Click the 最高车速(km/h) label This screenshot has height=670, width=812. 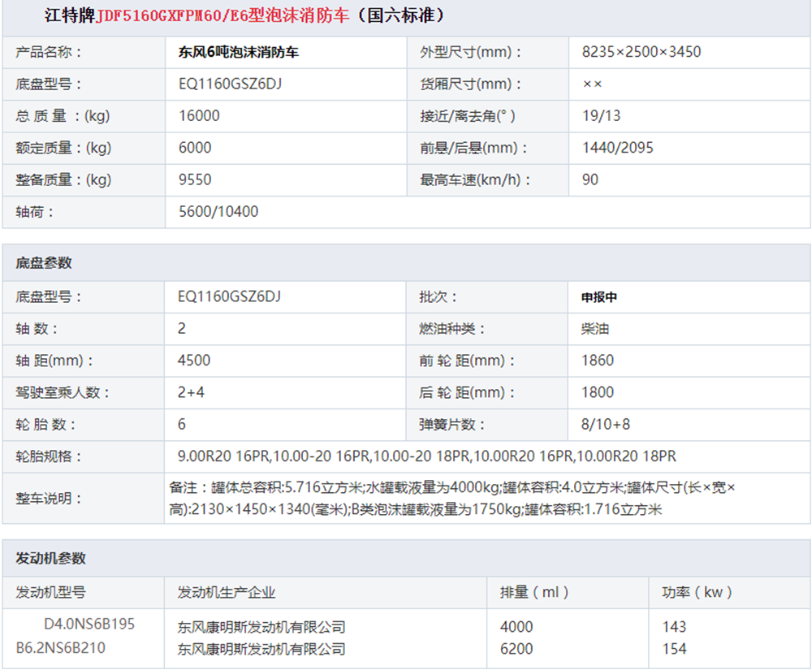(x=475, y=179)
